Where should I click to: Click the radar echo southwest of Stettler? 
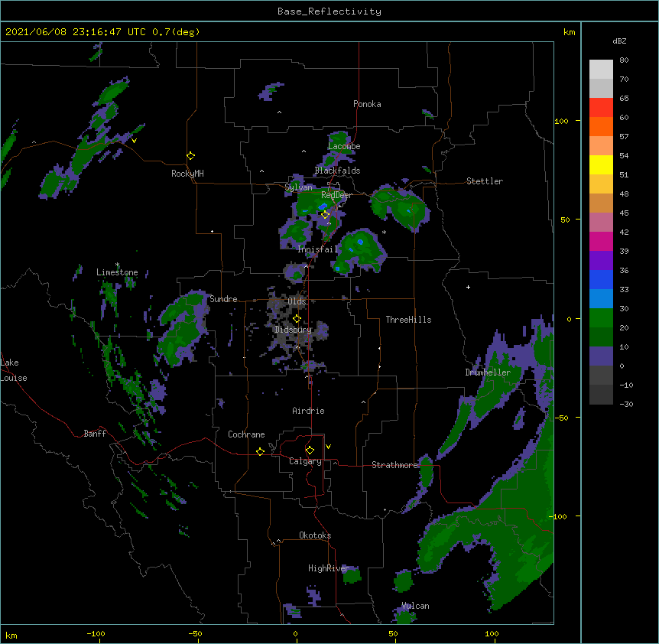pyautogui.click(x=399, y=207)
